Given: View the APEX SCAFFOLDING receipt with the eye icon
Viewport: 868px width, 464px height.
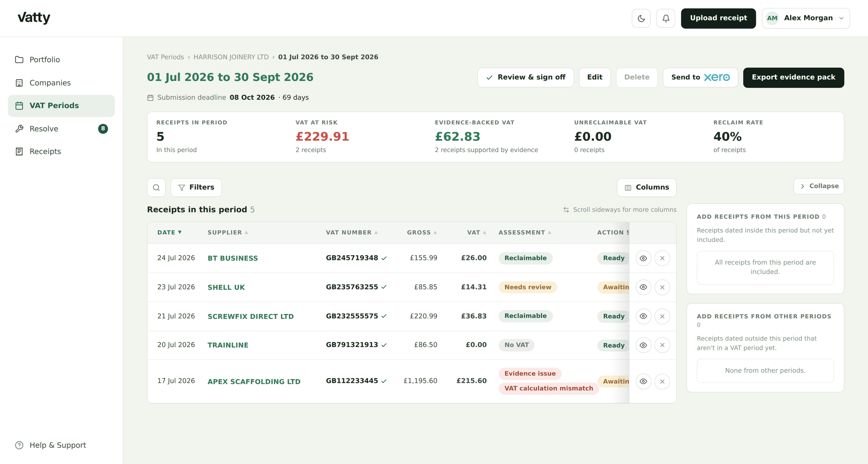Looking at the screenshot, I should [x=643, y=381].
